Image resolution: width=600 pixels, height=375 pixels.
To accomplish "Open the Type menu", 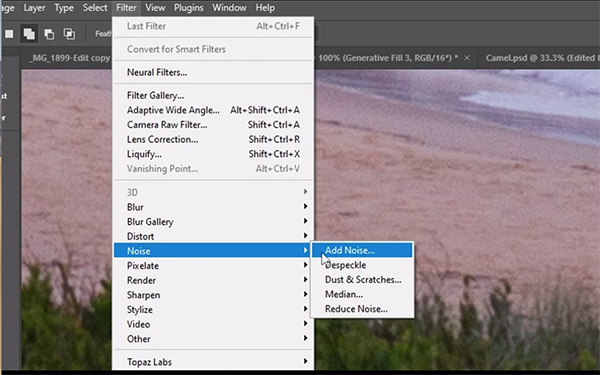I will (x=64, y=8).
